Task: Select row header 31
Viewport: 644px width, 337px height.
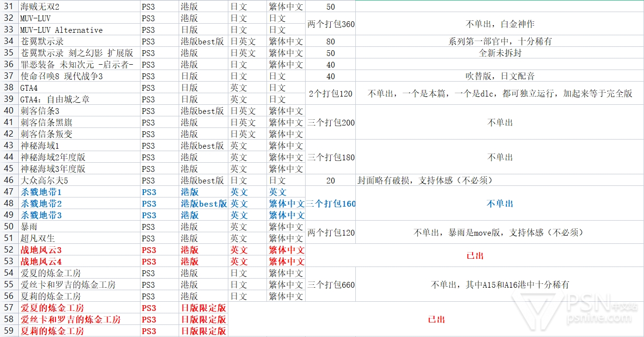Action: click(9, 7)
